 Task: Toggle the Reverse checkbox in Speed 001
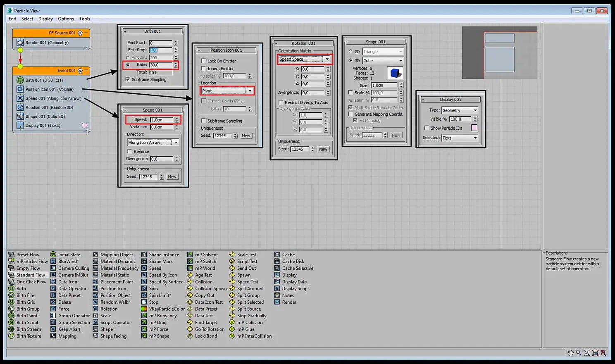click(x=130, y=152)
